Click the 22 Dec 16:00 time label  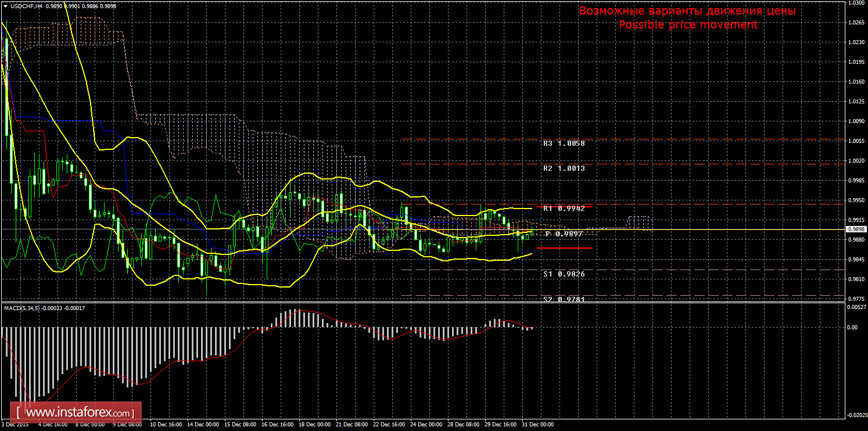[389, 425]
